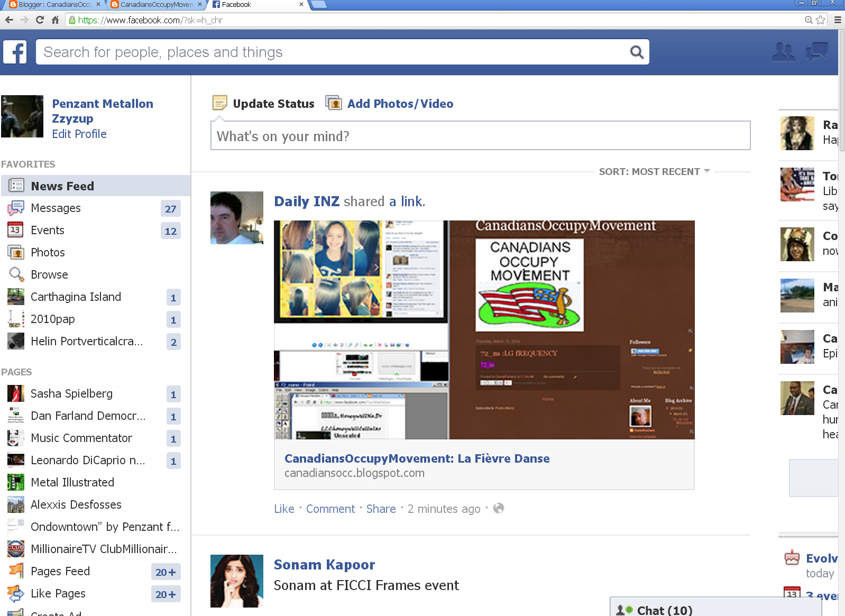Click the birthday gift icon near Evolv
The image size is (845, 616).
pyautogui.click(x=792, y=557)
